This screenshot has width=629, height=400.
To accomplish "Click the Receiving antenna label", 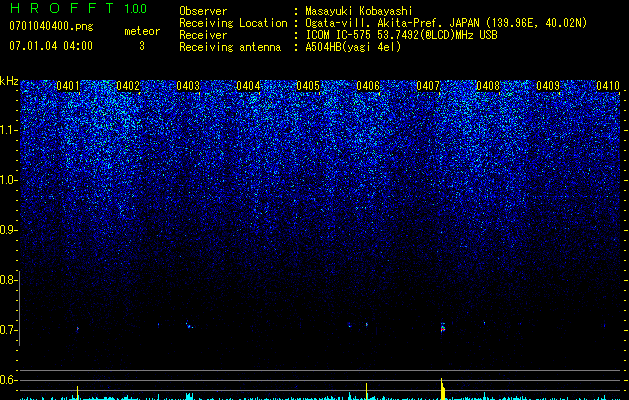I will coord(230,47).
